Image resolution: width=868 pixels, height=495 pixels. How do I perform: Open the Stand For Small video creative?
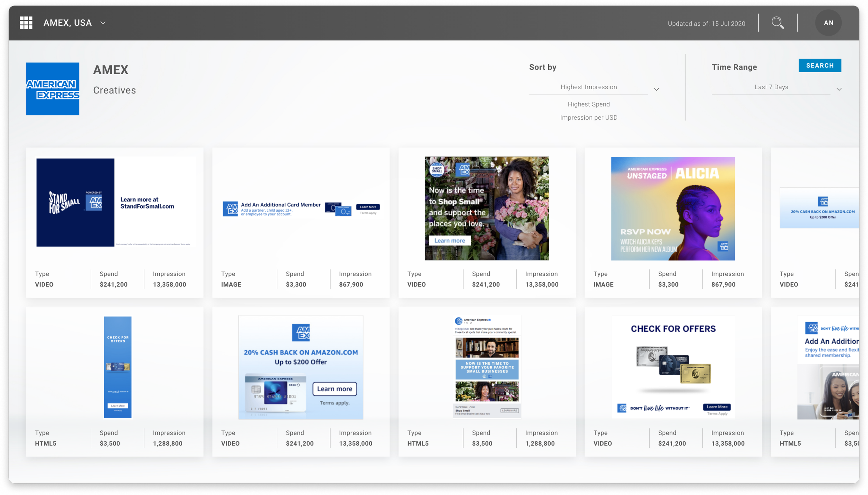pos(115,203)
